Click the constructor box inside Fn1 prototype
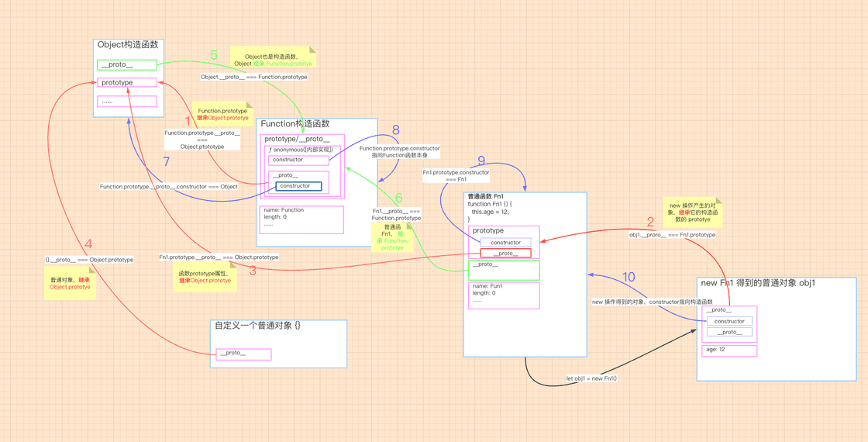This screenshot has height=442, width=868. click(x=505, y=243)
